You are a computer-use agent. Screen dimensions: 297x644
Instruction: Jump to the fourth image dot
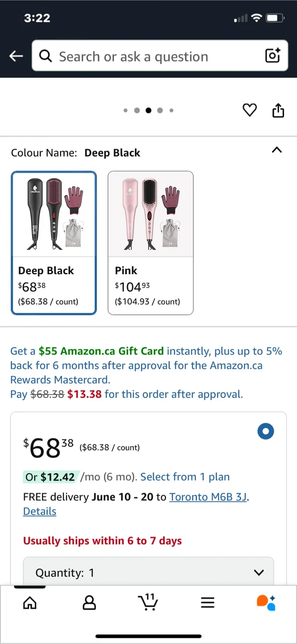pyautogui.click(x=160, y=110)
